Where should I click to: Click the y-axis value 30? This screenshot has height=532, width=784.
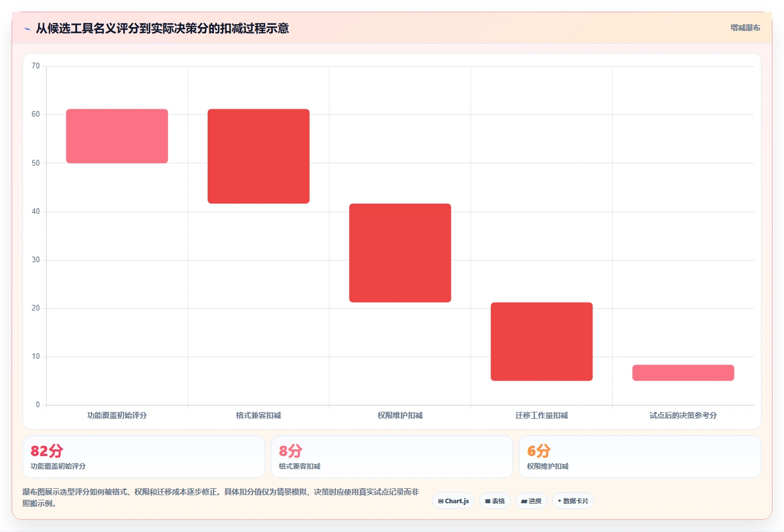pyautogui.click(x=36, y=260)
